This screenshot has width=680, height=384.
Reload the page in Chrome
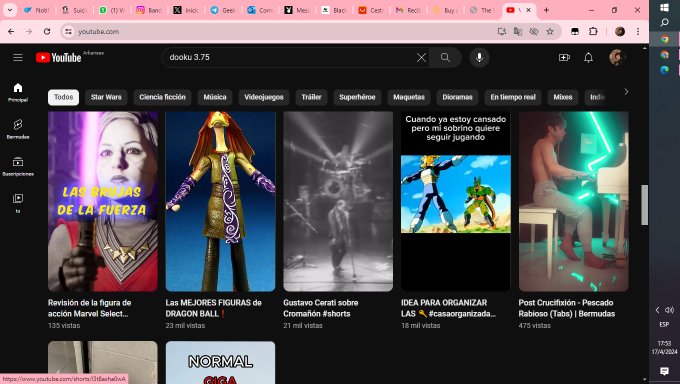tap(47, 31)
